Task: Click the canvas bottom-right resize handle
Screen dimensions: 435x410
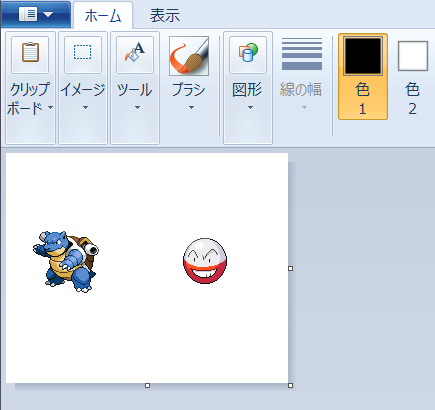Action: [x=290, y=385]
